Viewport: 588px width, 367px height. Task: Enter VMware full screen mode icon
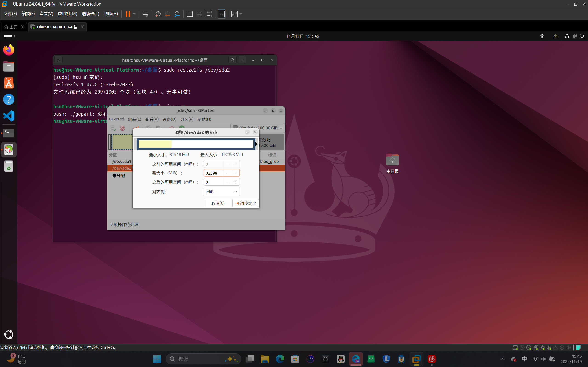208,14
